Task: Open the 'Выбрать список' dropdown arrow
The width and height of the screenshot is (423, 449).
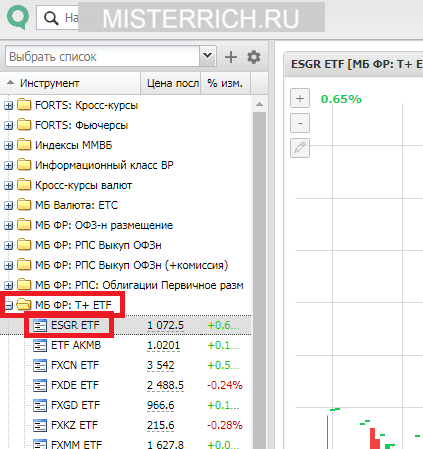Action: pos(208,56)
